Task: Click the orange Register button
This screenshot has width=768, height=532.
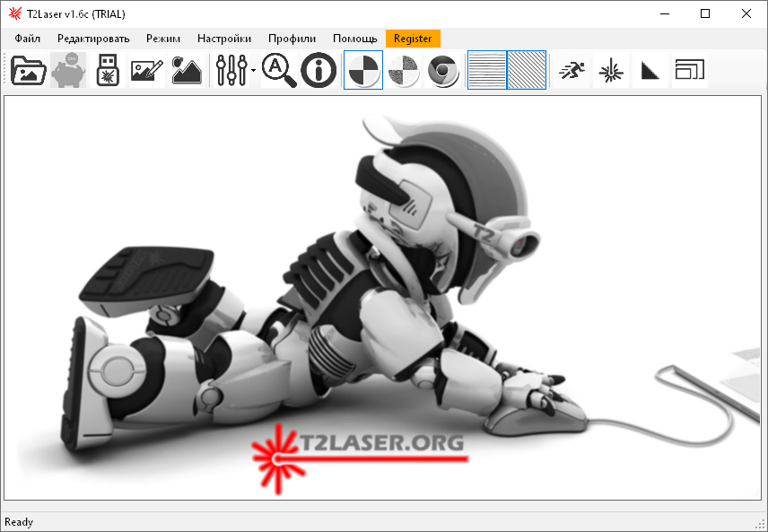Action: 413,39
